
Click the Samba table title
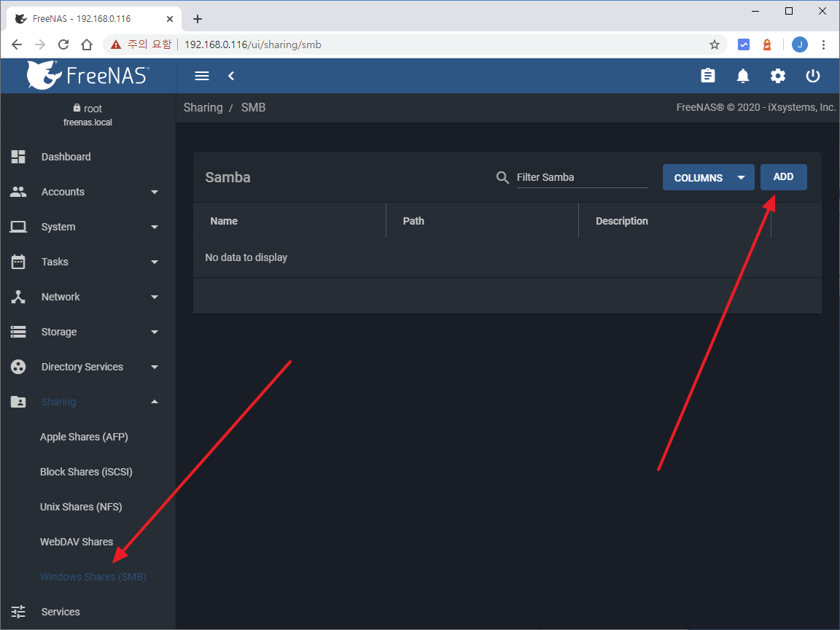[227, 177]
